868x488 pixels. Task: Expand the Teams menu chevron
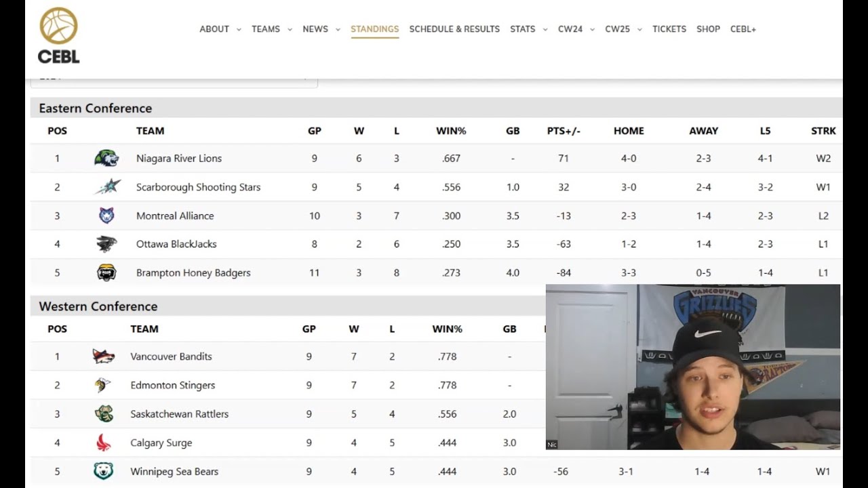290,29
